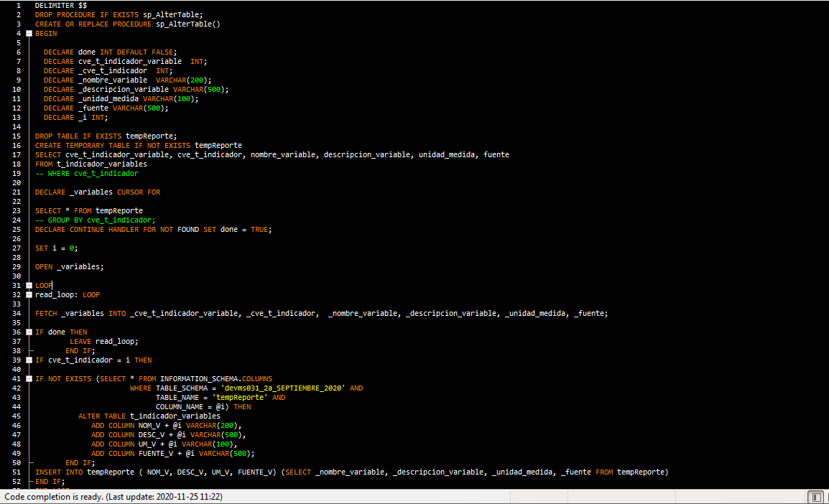
Task: Place cursor on OPEN _variables; statement
Action: pyautogui.click(x=69, y=267)
